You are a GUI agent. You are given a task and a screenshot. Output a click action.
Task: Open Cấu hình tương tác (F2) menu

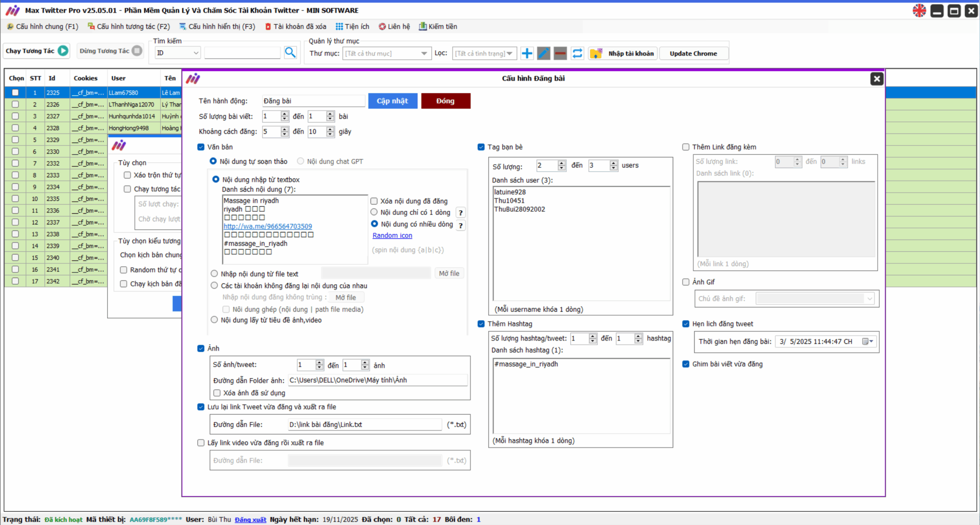tap(129, 26)
